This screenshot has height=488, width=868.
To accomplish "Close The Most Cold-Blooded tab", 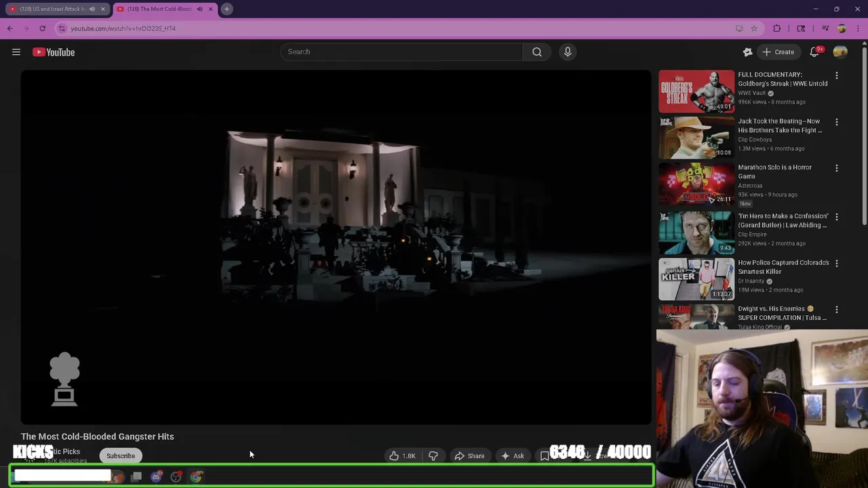I will (x=210, y=9).
